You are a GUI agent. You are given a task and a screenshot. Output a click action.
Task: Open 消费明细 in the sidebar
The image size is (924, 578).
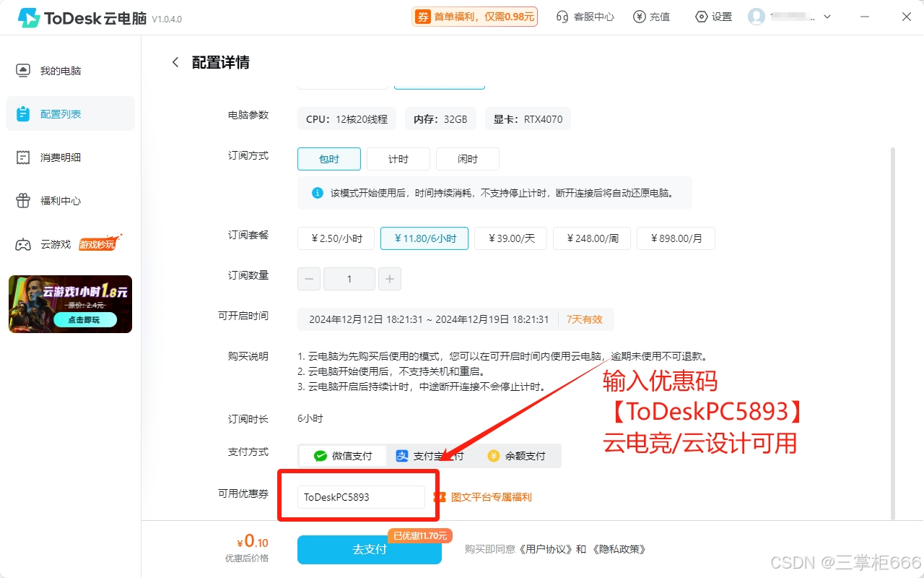click(x=70, y=158)
